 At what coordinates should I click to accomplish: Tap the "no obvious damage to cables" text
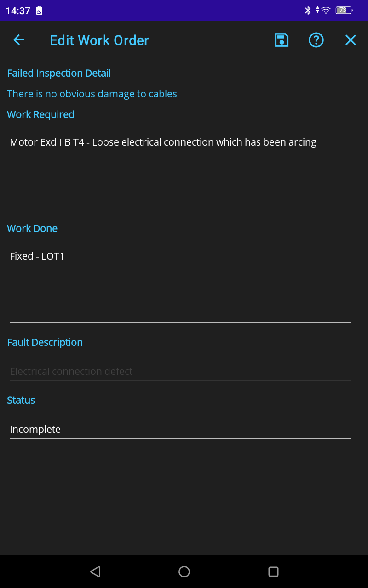pyautogui.click(x=92, y=94)
